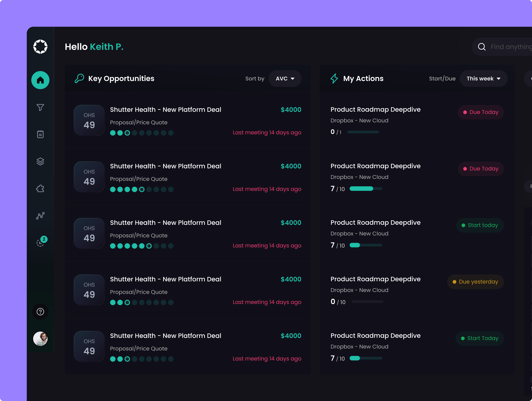Open the notepad tasks sidebar icon
Viewport: 532px width, 401px height.
coord(40,134)
